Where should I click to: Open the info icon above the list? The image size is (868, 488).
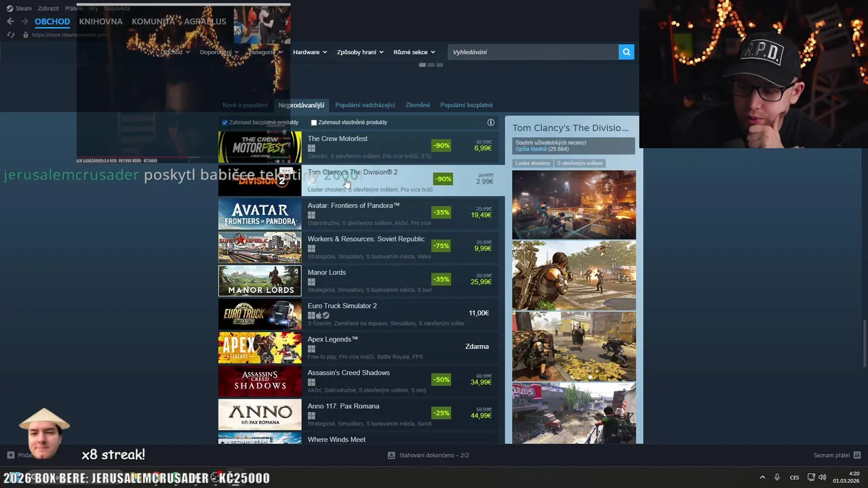point(491,123)
